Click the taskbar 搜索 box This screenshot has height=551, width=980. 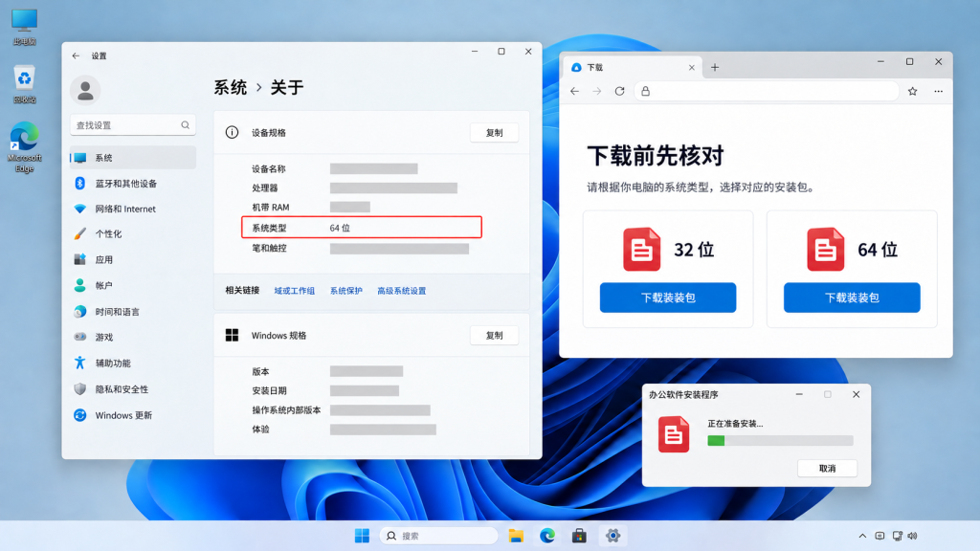point(438,536)
